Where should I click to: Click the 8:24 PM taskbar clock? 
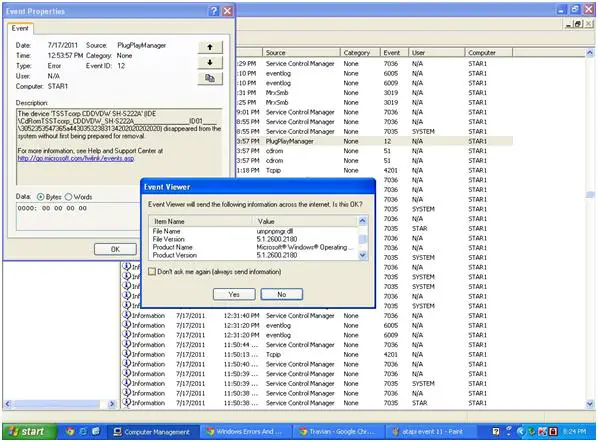pyautogui.click(x=574, y=431)
